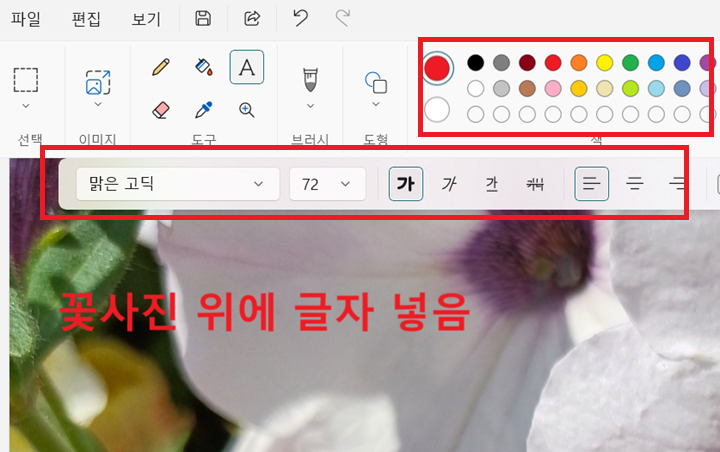Pick the indigo blue color swatch
720x452 pixels.
682,62
